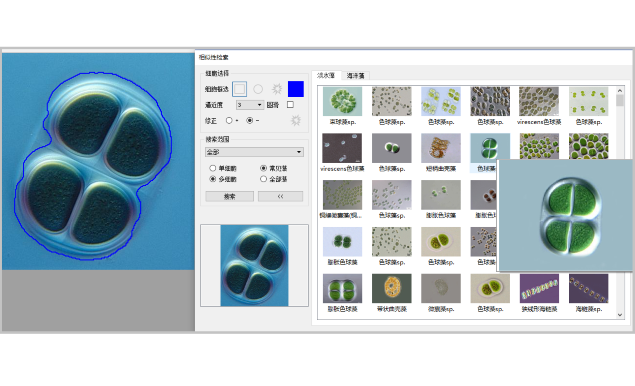Screen dimensions: 635x386
Task: Switch to the 海洋藻 tab
Action: pyautogui.click(x=356, y=75)
